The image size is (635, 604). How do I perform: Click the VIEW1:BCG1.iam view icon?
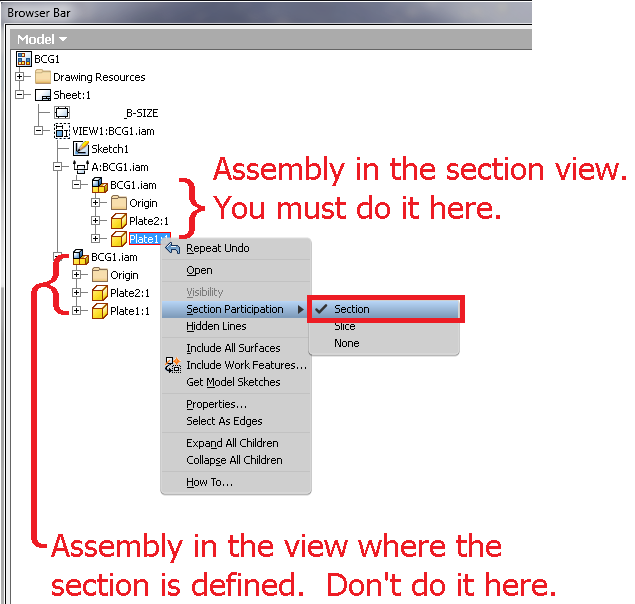point(62,131)
